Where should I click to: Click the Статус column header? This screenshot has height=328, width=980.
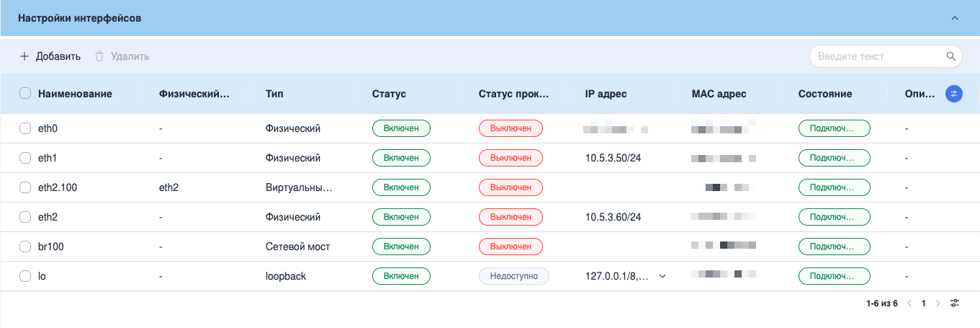click(389, 94)
